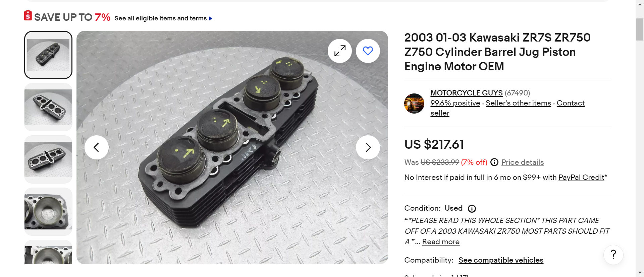Open the price details info icon
Viewport: 644px width, 277px height.
click(x=494, y=162)
